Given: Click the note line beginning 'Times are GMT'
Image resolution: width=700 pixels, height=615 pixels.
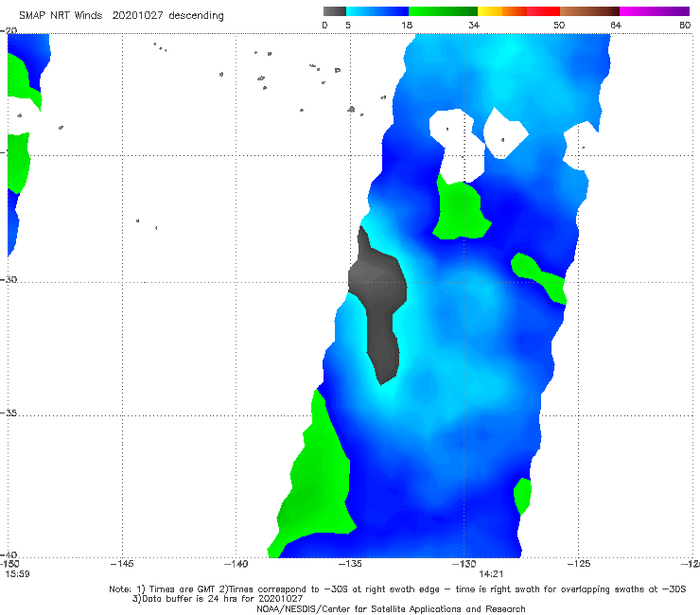Looking at the screenshot, I should point(397,589).
